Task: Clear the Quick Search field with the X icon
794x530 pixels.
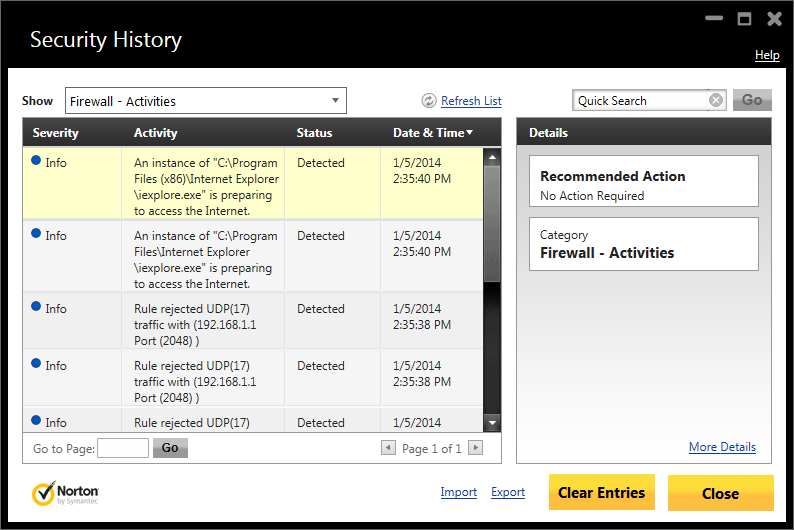Action: click(x=716, y=100)
